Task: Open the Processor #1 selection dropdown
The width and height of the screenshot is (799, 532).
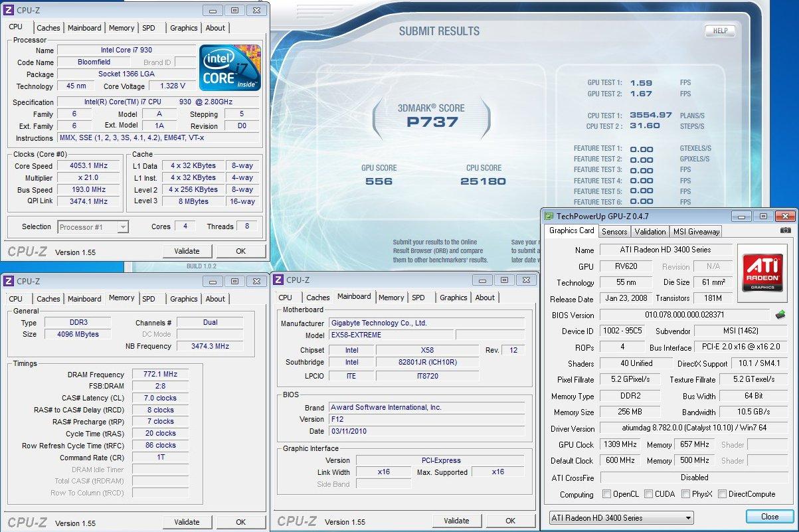Action: point(93,227)
